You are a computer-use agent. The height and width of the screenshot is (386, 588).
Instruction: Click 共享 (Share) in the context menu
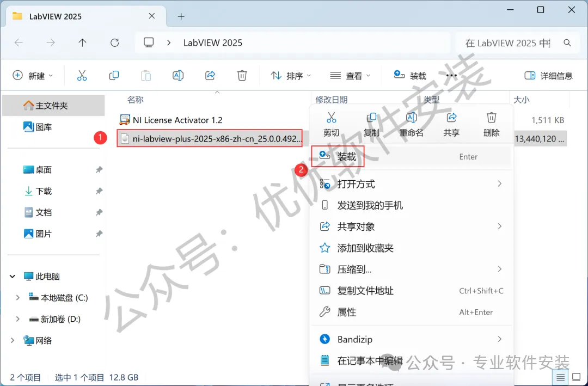click(x=451, y=125)
